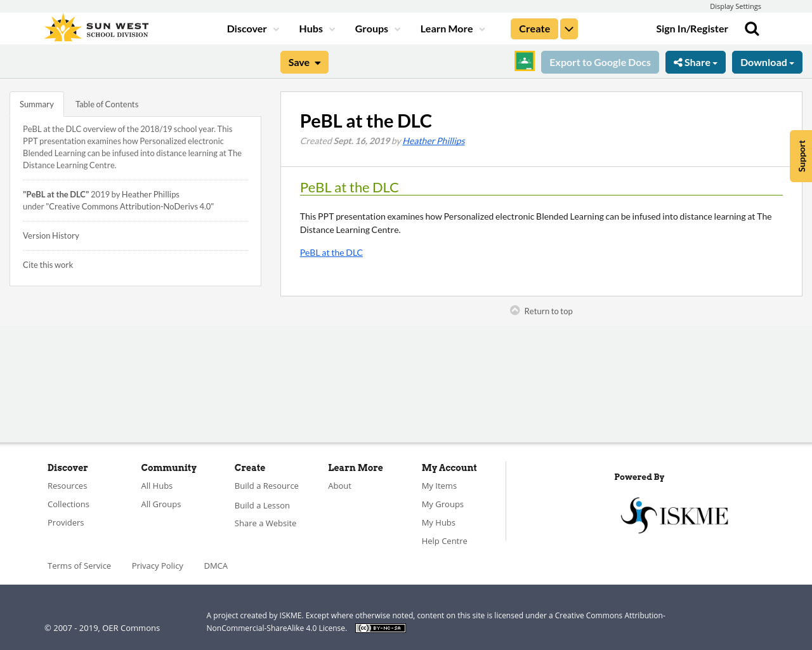Open the Support side panel
Screen dimensions: 812x650
click(801, 156)
